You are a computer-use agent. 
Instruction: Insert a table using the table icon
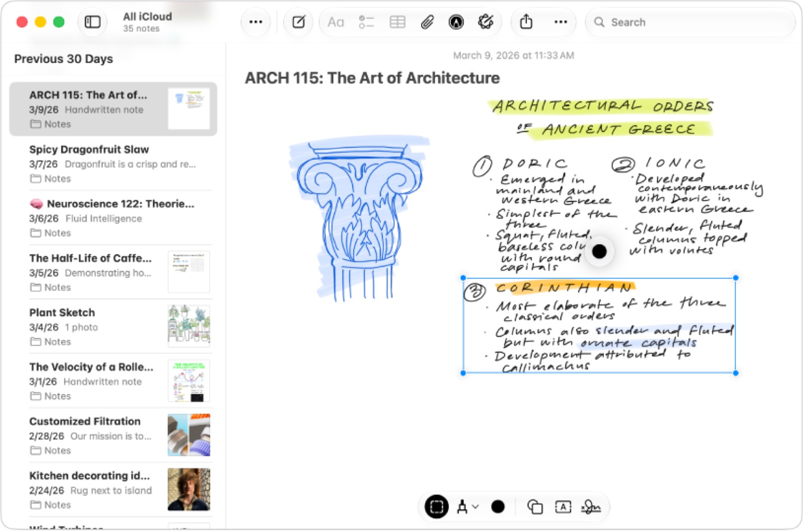pos(397,22)
